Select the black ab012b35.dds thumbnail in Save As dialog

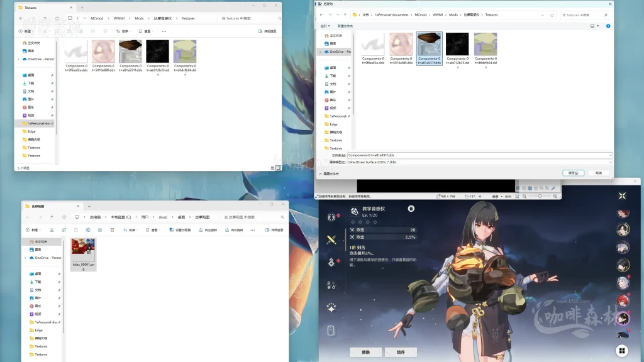[457, 45]
